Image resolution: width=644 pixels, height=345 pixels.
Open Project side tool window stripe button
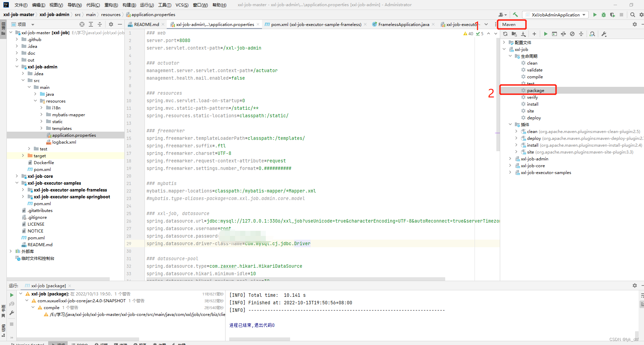click(x=3, y=29)
